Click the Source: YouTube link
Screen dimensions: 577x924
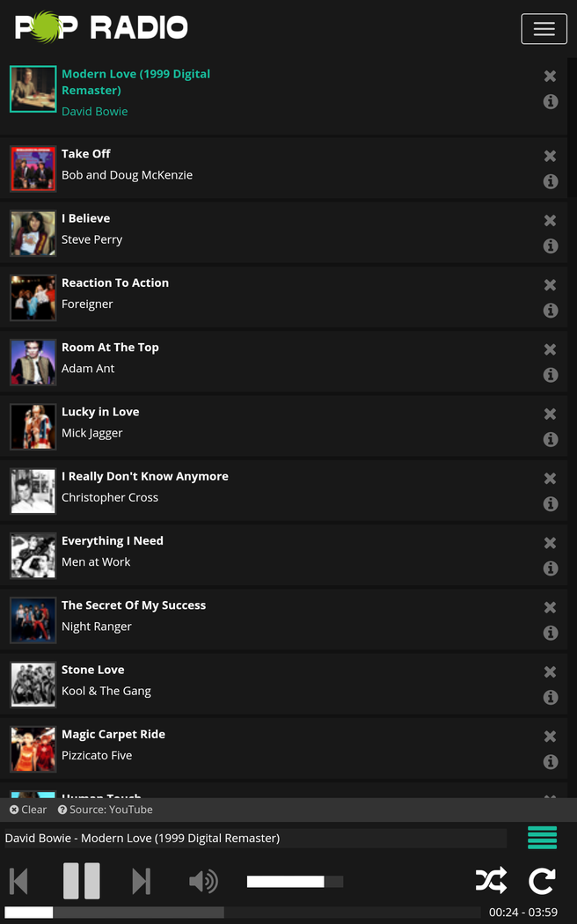tap(106, 810)
